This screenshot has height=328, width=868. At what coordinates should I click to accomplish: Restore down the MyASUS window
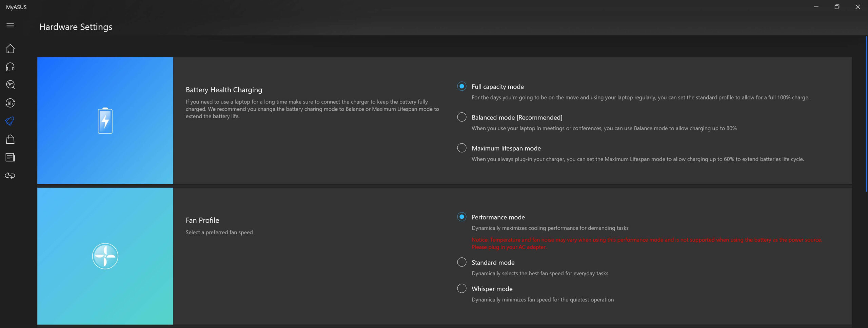[x=837, y=7]
